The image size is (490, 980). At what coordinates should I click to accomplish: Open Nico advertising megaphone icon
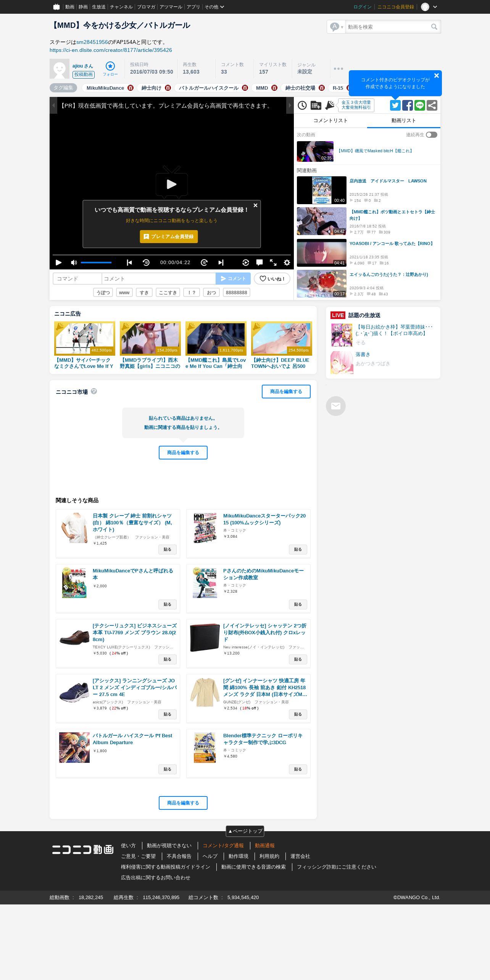coord(330,105)
